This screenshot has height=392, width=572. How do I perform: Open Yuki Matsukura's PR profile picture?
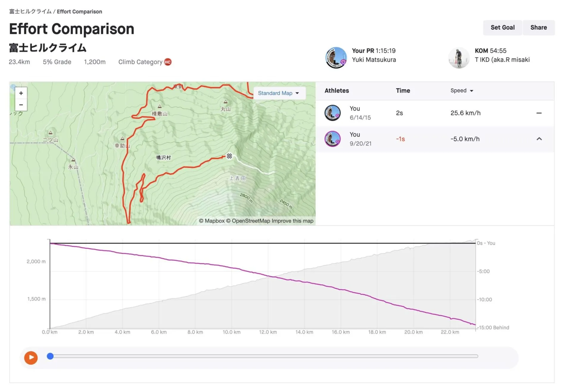(x=336, y=57)
